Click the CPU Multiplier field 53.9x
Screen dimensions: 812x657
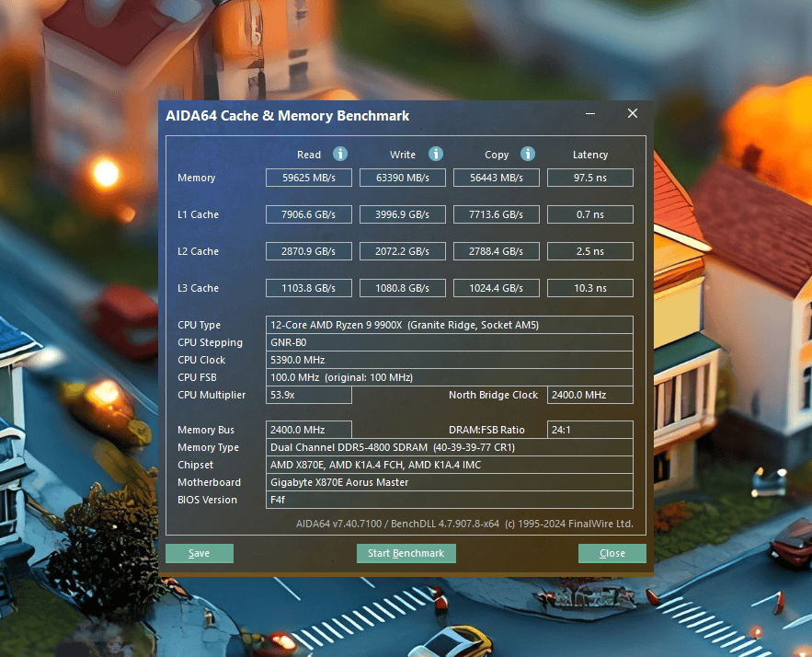(x=309, y=395)
